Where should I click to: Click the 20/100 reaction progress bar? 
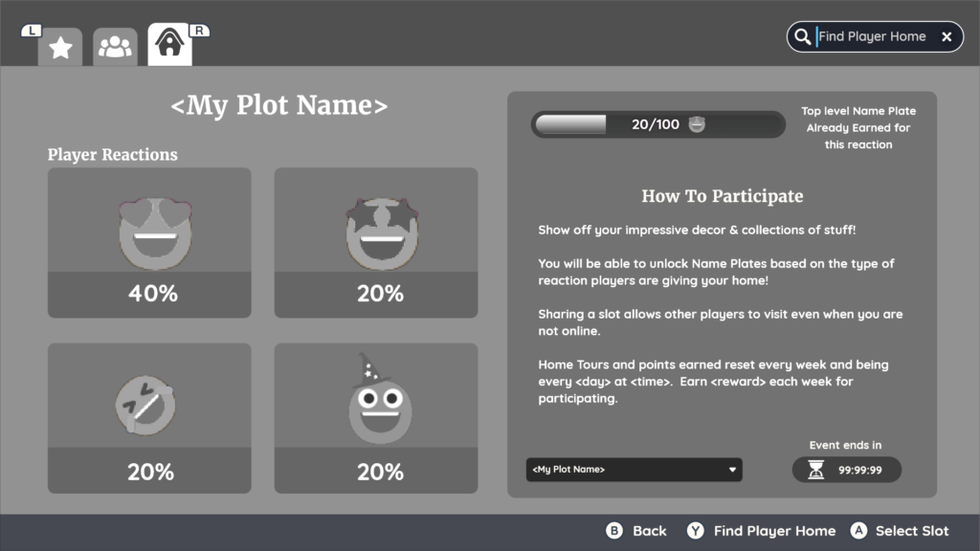tap(658, 124)
